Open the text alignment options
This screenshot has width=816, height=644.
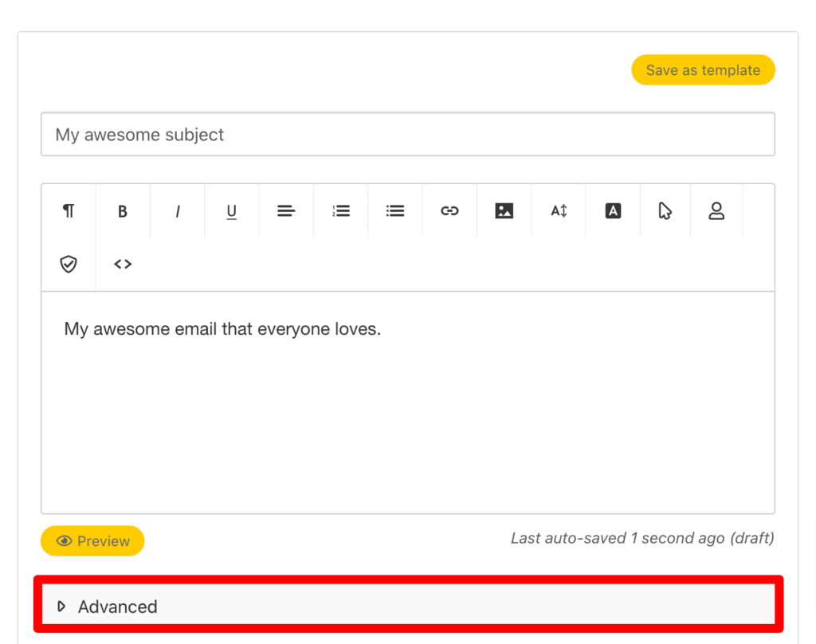click(286, 211)
